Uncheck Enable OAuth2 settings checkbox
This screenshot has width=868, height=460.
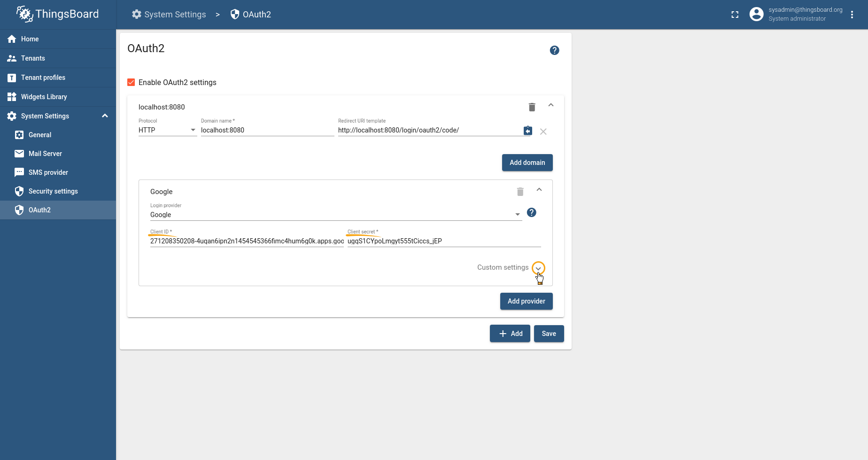[x=132, y=83]
